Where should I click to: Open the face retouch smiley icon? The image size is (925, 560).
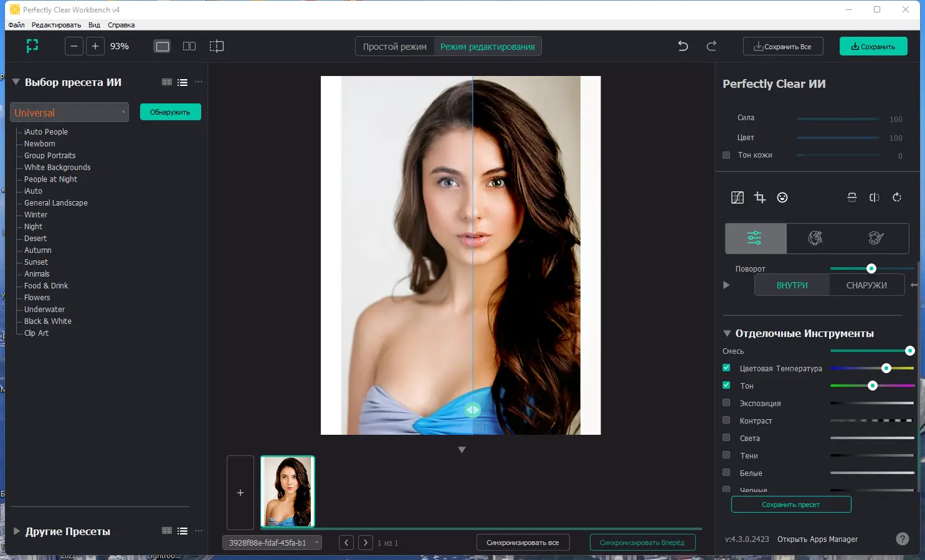pyautogui.click(x=782, y=197)
